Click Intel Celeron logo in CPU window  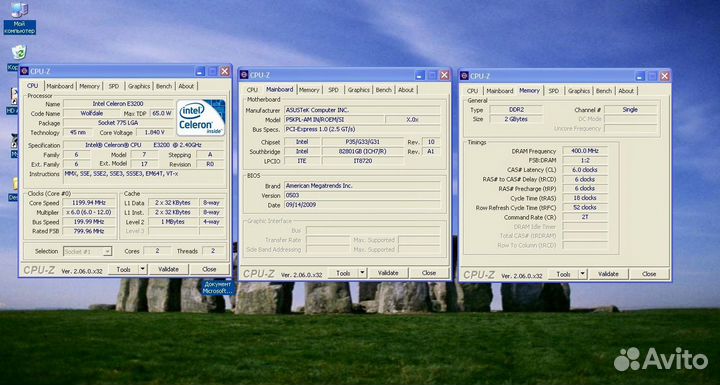tap(201, 118)
